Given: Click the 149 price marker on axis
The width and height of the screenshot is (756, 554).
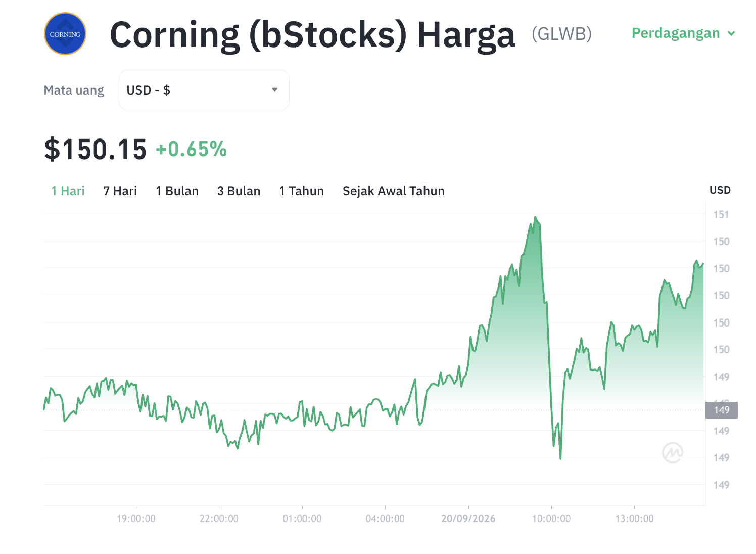Looking at the screenshot, I should [x=722, y=410].
